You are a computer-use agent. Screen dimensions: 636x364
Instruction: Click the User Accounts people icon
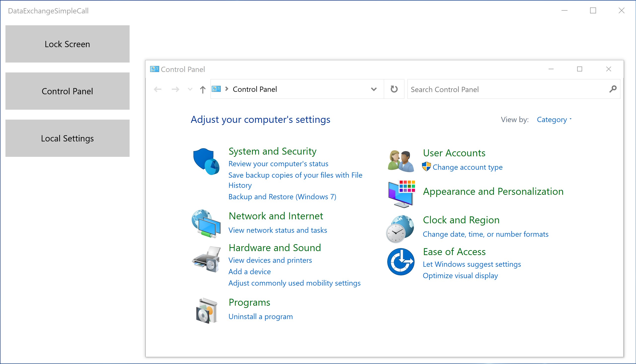pos(401,161)
